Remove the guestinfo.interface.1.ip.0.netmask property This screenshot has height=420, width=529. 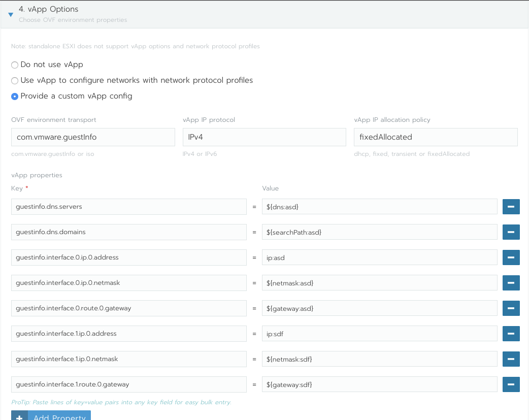511,359
